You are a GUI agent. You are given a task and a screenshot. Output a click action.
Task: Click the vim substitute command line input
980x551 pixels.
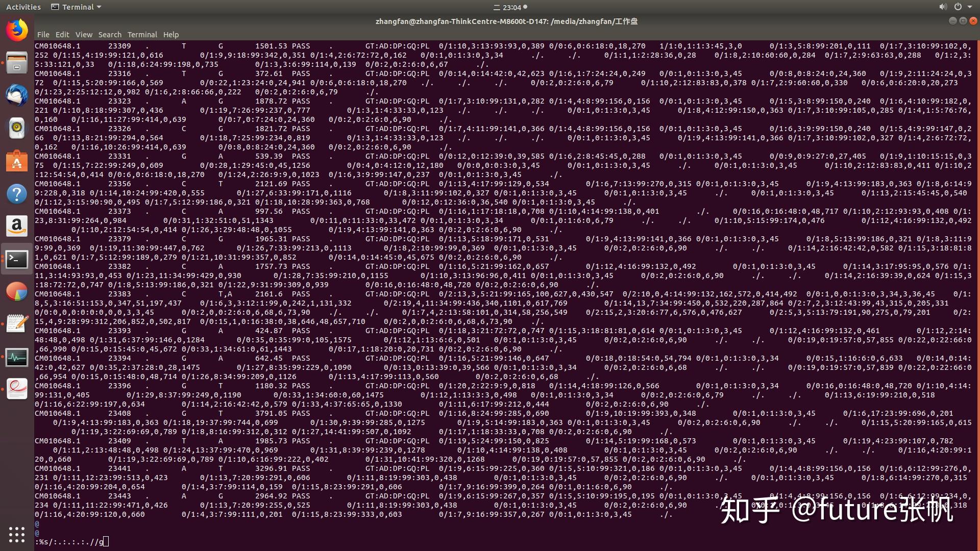point(71,541)
